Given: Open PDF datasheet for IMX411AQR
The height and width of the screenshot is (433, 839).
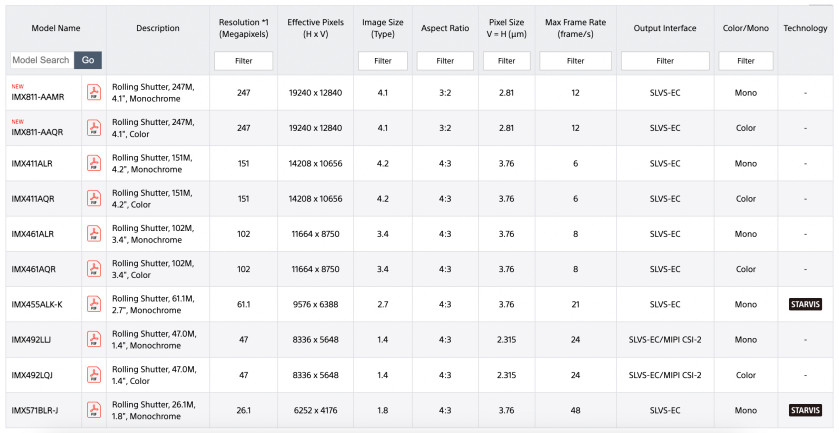Looking at the screenshot, I should click(94, 199).
